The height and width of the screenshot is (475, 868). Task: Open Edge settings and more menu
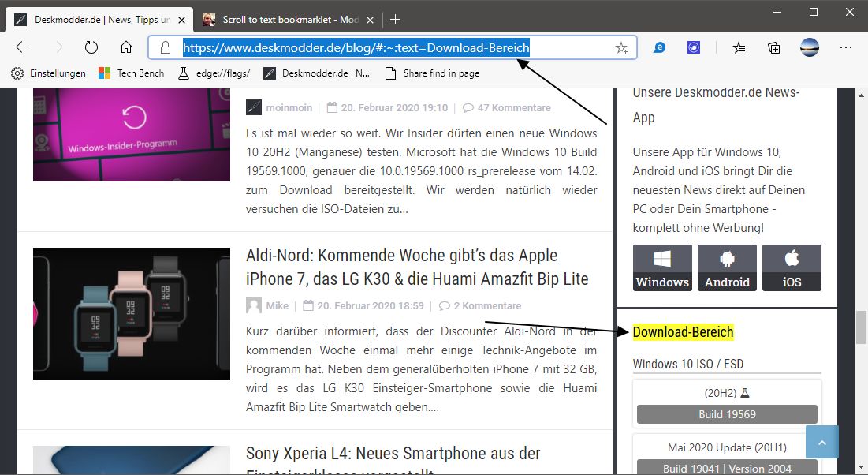click(846, 47)
